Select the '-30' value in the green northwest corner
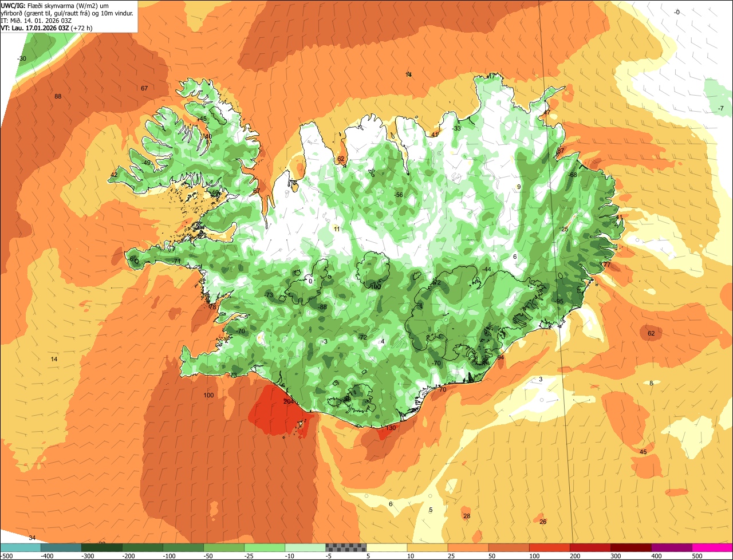 click(x=22, y=58)
